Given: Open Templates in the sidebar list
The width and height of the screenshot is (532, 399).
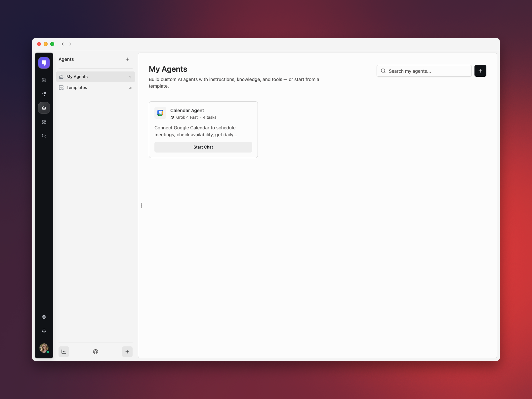Looking at the screenshot, I should point(96,88).
